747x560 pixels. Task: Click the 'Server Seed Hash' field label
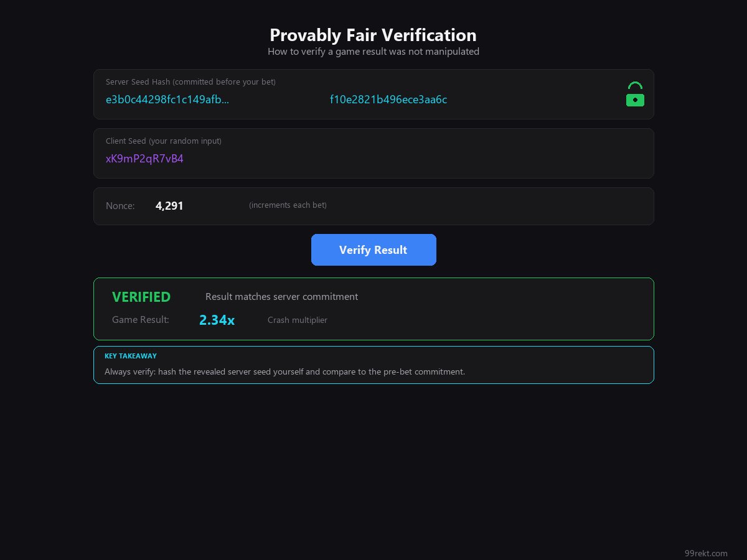pyautogui.click(x=190, y=82)
